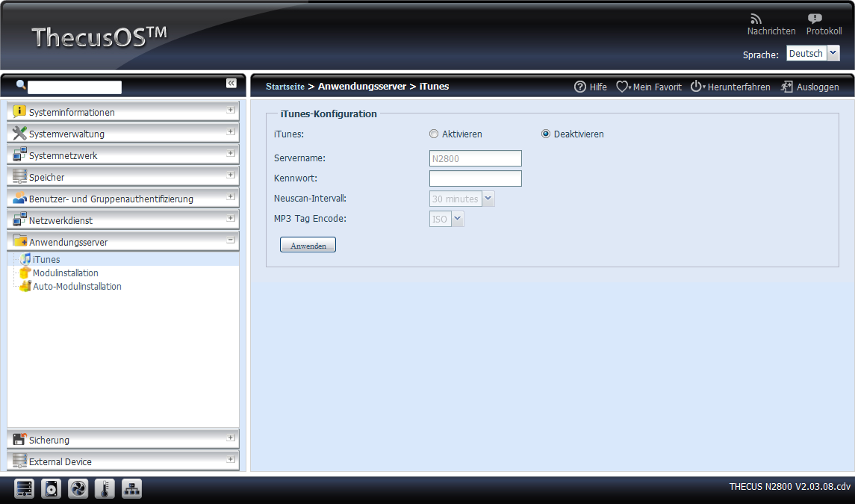Image resolution: width=855 pixels, height=504 pixels.
Task: Open RAID status icon in bottom bar
Action: (24, 489)
